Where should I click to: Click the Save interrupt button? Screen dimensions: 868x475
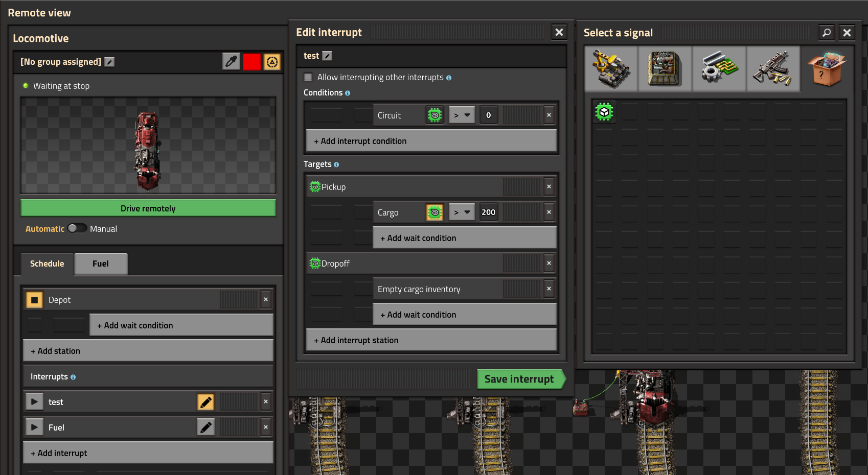pyautogui.click(x=519, y=379)
